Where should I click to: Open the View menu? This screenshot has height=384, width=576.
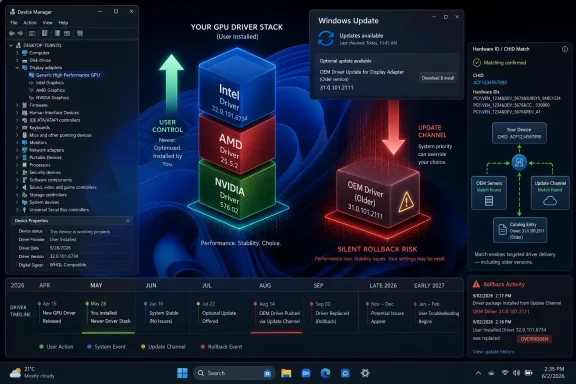tap(47, 23)
